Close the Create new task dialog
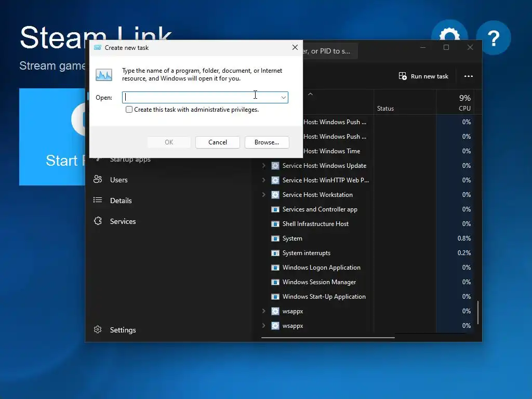Image resolution: width=532 pixels, height=399 pixels. (x=295, y=47)
